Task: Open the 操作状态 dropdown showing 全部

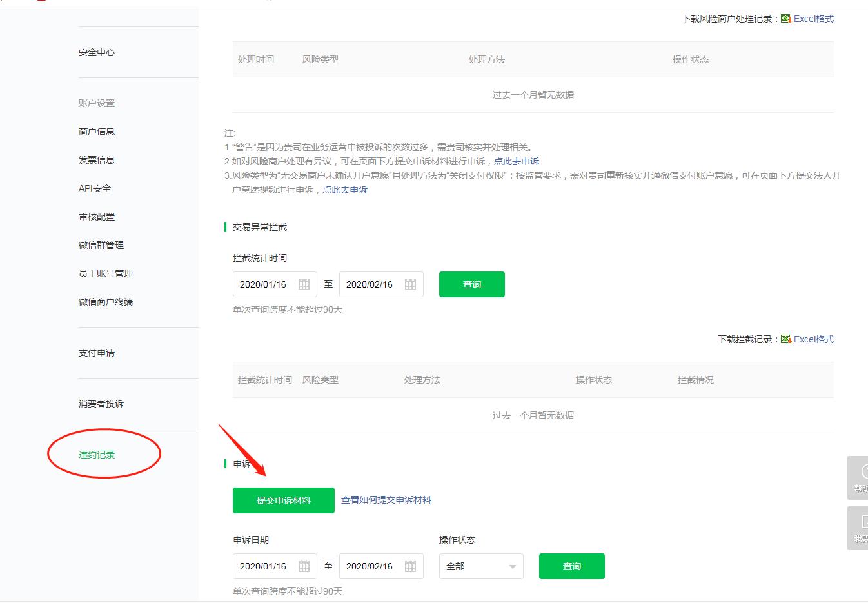Action: 480,566
